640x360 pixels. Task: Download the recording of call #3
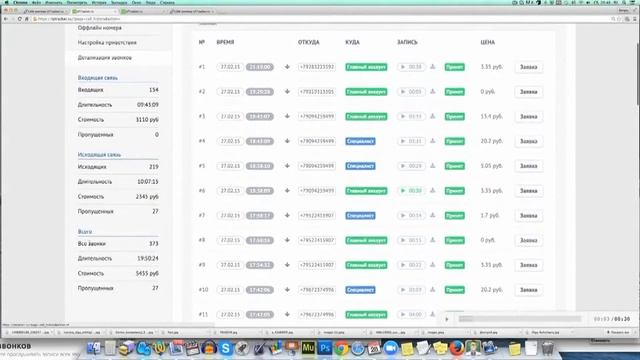coord(433,116)
